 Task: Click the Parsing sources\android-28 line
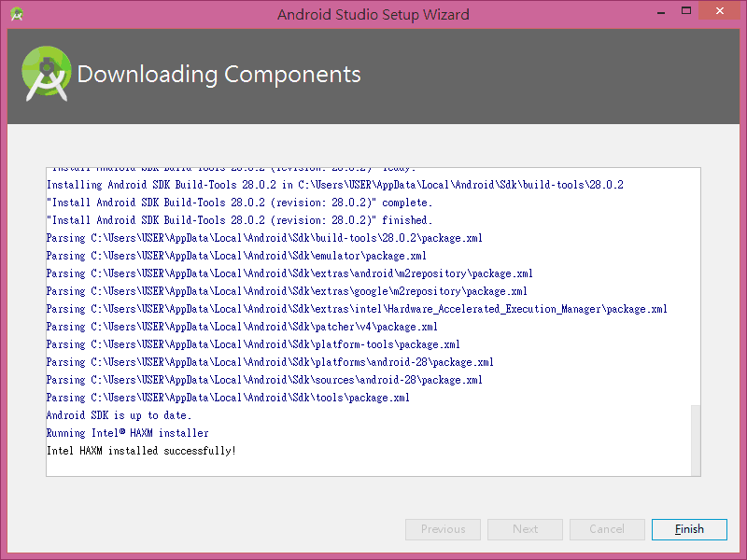tap(264, 380)
